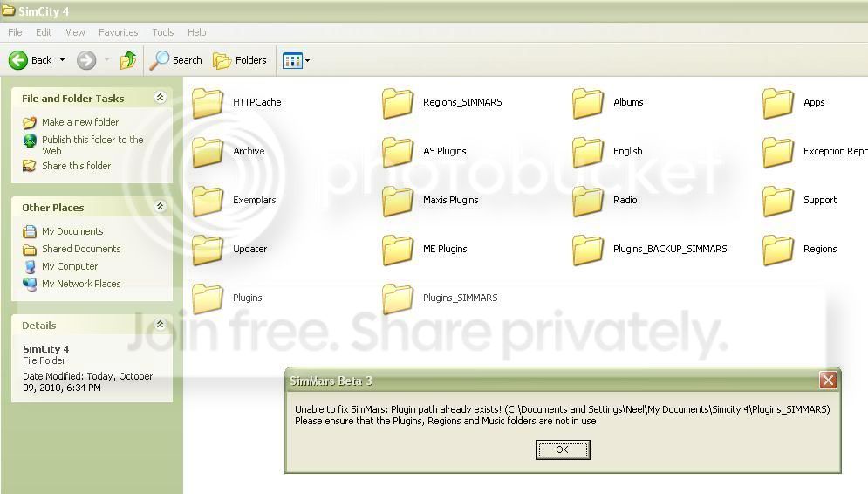Open the Views dropdown button
The width and height of the screenshot is (868, 494).
click(x=296, y=60)
